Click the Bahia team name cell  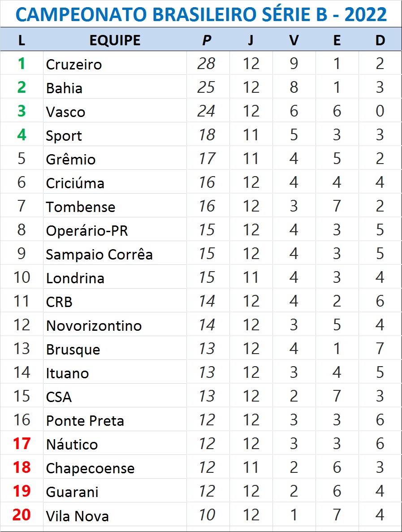click(64, 88)
